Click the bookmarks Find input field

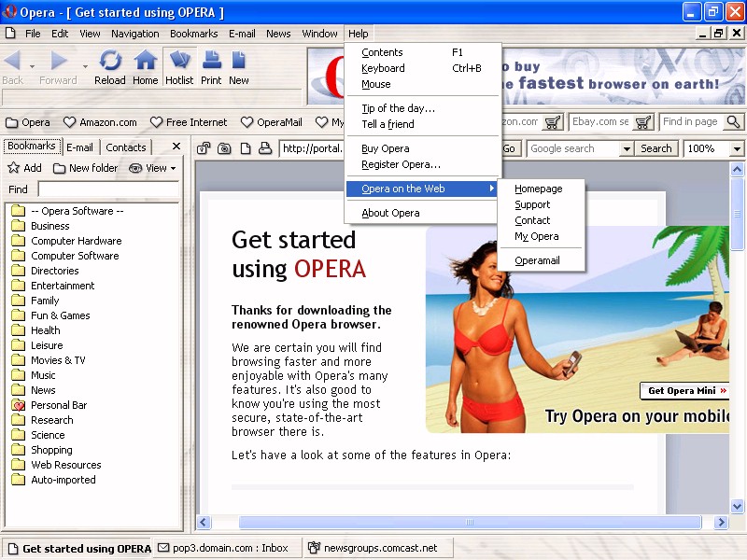pos(107,189)
